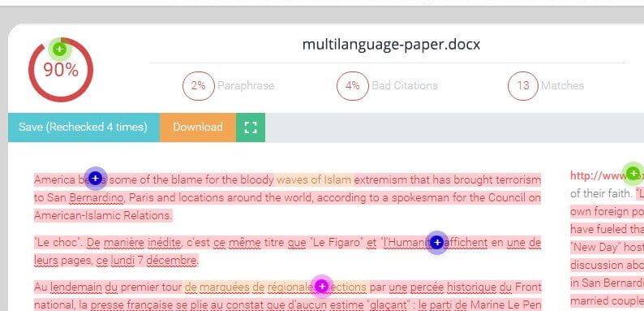This screenshot has height=311, width=644.
Task: Click blue plus marker near 'l'Humanité'
Action: pos(437,243)
